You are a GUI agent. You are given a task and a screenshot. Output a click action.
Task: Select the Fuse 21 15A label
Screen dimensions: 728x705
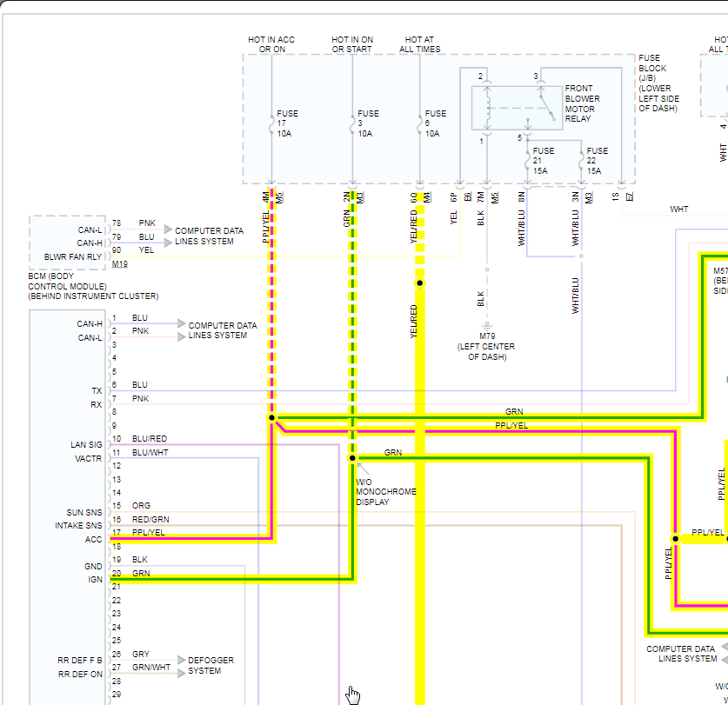click(544, 161)
